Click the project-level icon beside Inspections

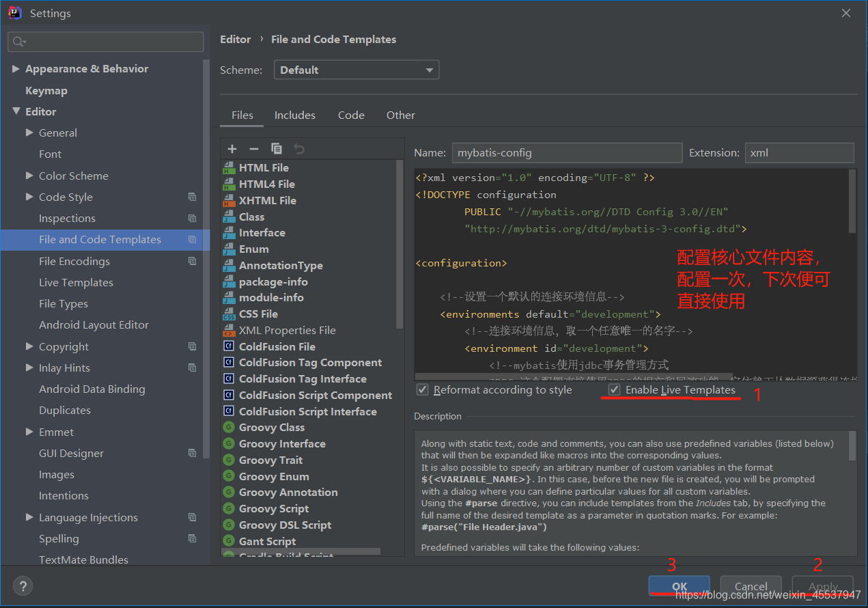(x=193, y=219)
